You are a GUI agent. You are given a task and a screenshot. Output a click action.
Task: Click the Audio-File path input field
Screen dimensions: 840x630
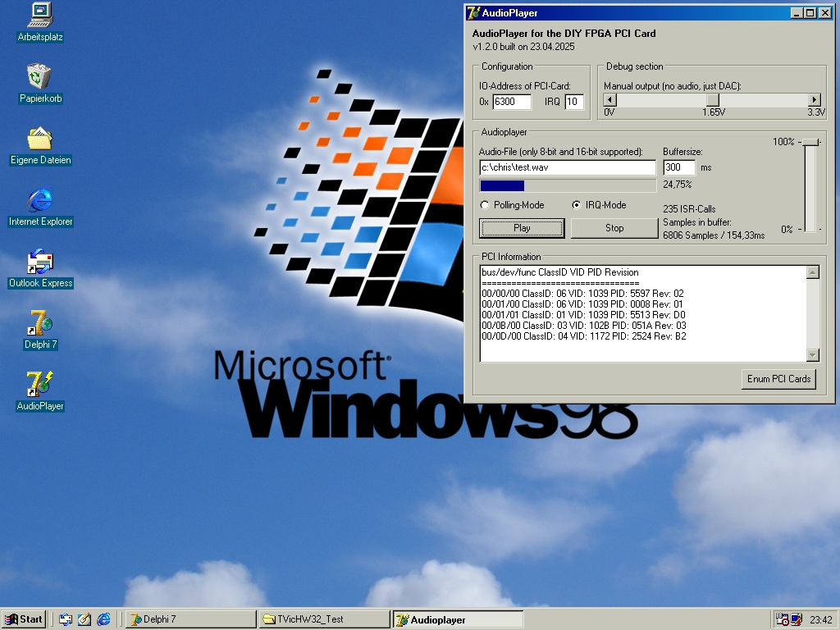pyautogui.click(x=568, y=167)
